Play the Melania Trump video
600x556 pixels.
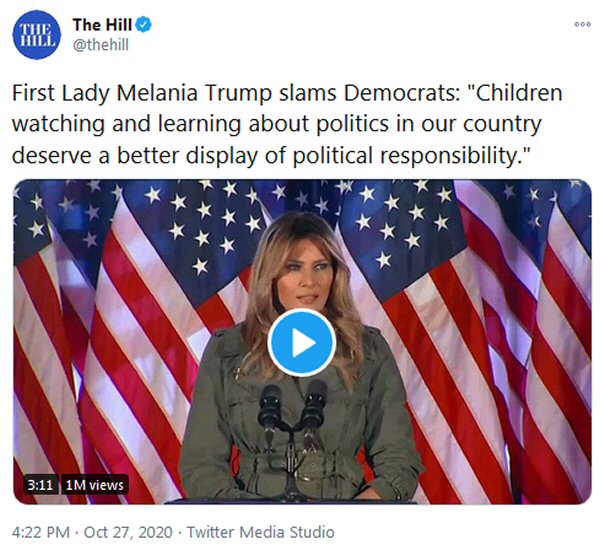tap(300, 342)
